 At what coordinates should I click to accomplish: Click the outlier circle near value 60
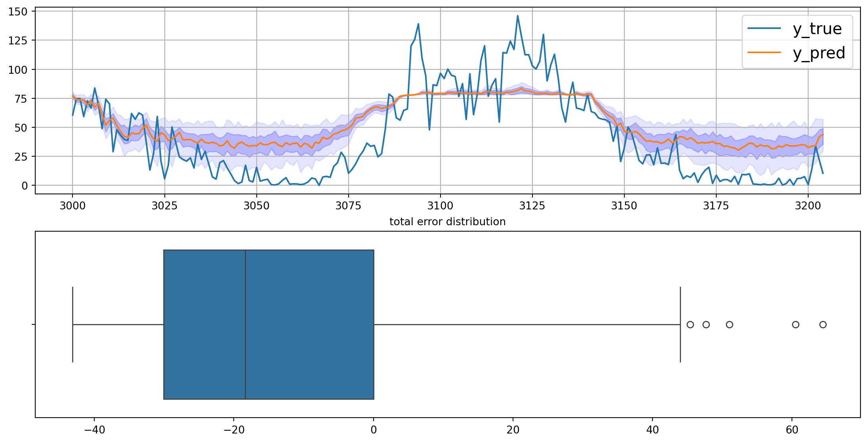click(796, 324)
